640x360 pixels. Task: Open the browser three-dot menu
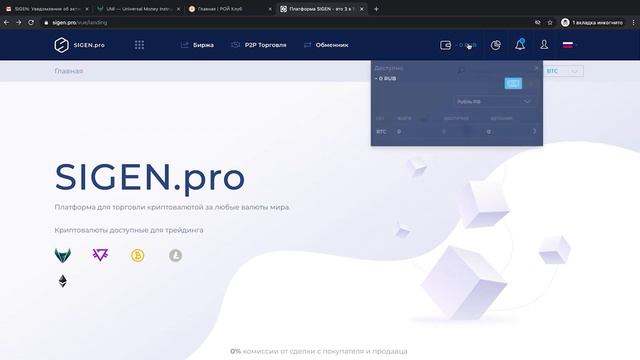(x=633, y=22)
